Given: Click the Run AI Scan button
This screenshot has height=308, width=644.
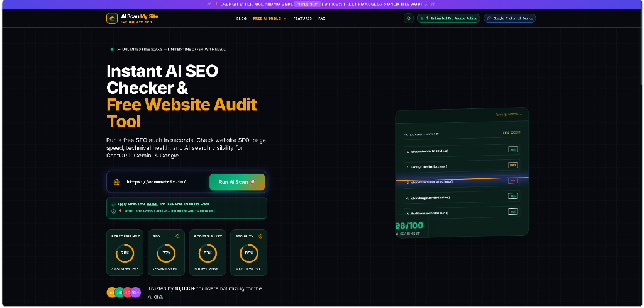Looking at the screenshot, I should 237,182.
